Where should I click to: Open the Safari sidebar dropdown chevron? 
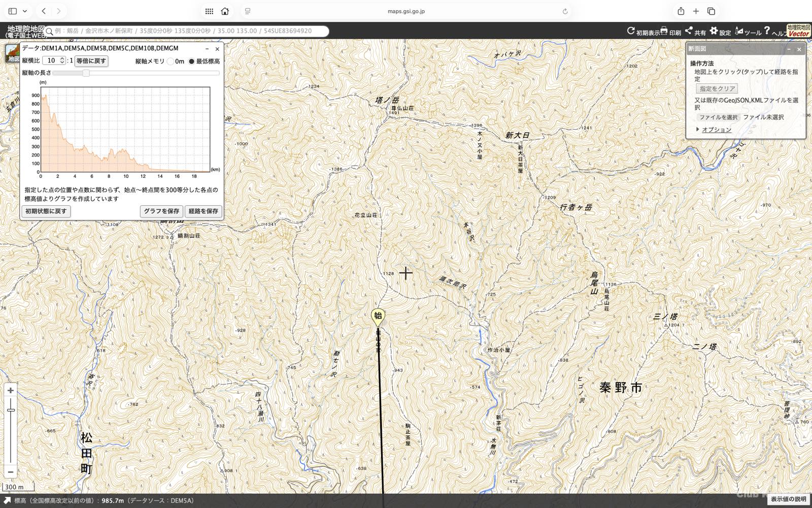pyautogui.click(x=24, y=11)
